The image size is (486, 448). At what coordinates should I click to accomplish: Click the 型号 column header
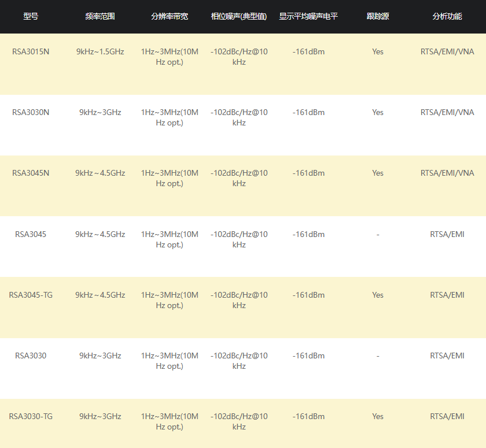pyautogui.click(x=31, y=16)
